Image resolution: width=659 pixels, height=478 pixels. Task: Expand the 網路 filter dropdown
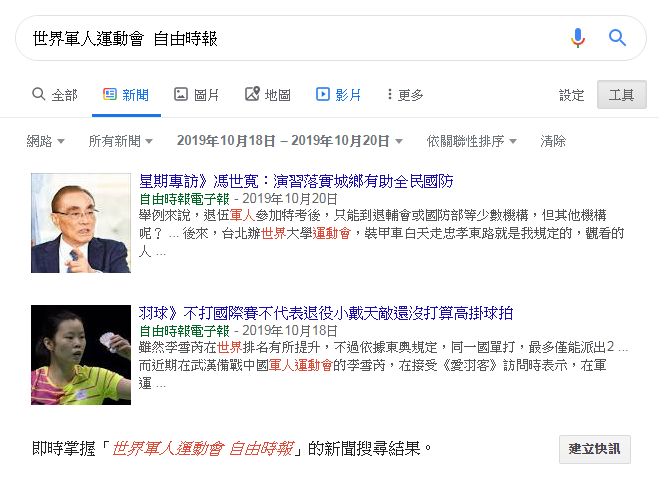(x=45, y=141)
